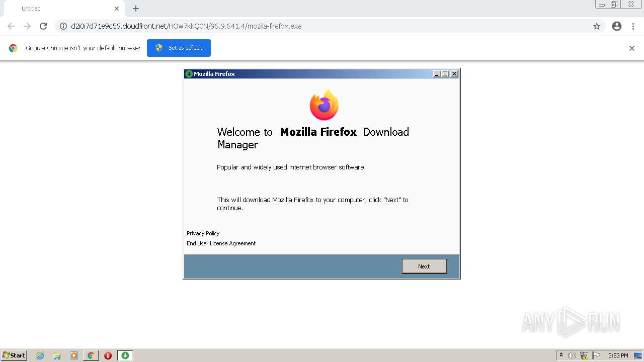Viewport: 644px width, 362px height.
Task: Open Windows Explorer folder in taskbar
Action: pos(57,355)
